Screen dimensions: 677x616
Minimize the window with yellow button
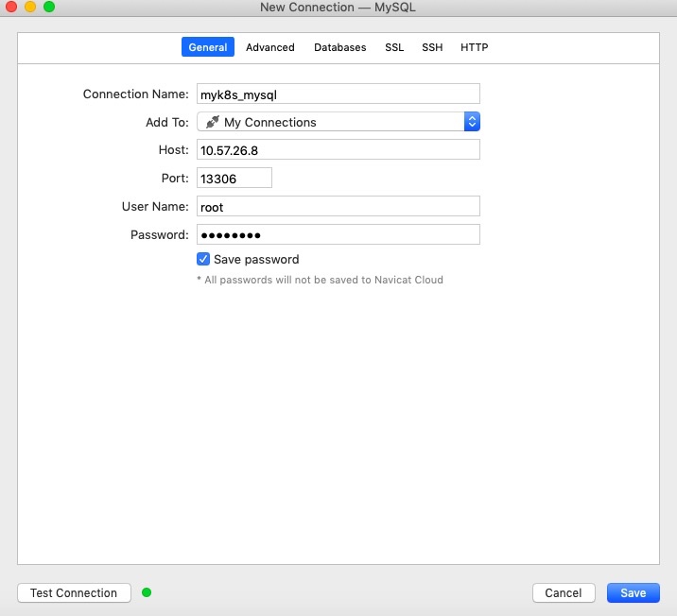click(30, 7)
